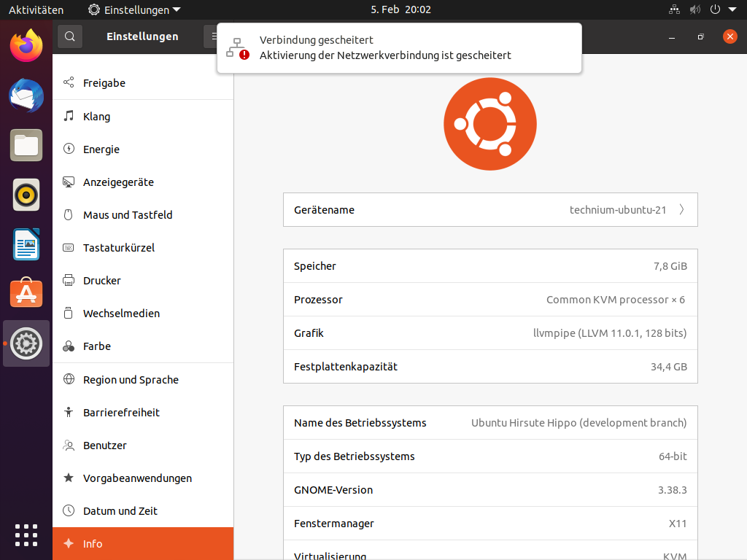Click GNOME-Version value 3.38.3
This screenshot has height=560, width=747.
point(672,490)
